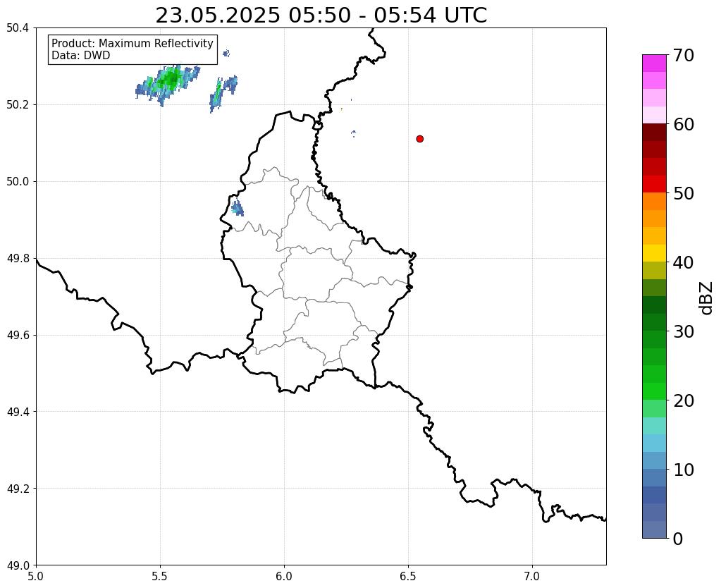Click the "dBZ" colorbar axis label
The image size is (721, 588).
point(707,298)
